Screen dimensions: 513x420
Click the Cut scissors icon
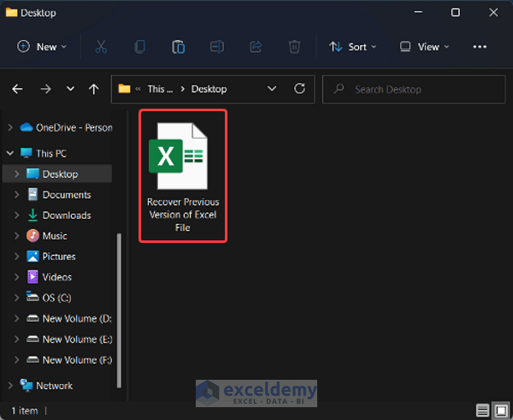click(101, 47)
